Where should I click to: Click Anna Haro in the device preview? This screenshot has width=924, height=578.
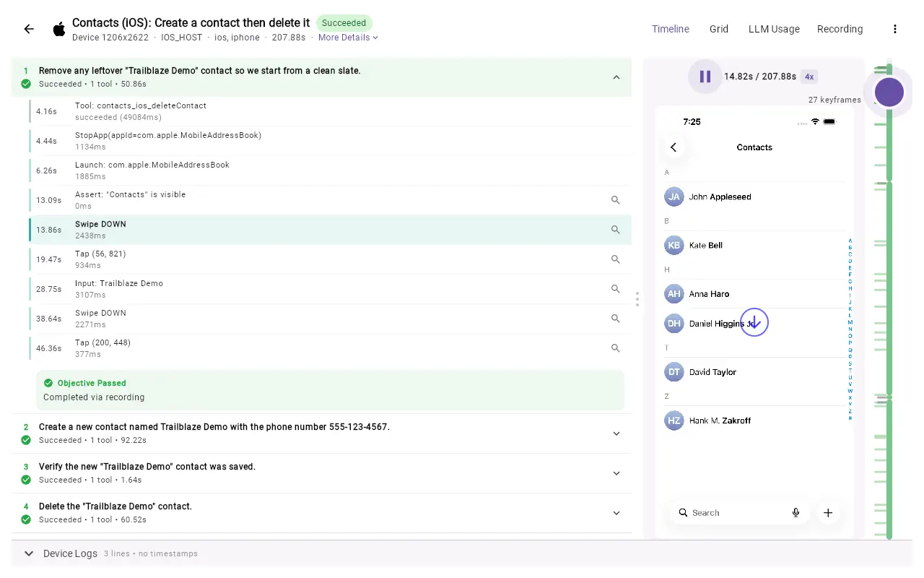(x=709, y=294)
